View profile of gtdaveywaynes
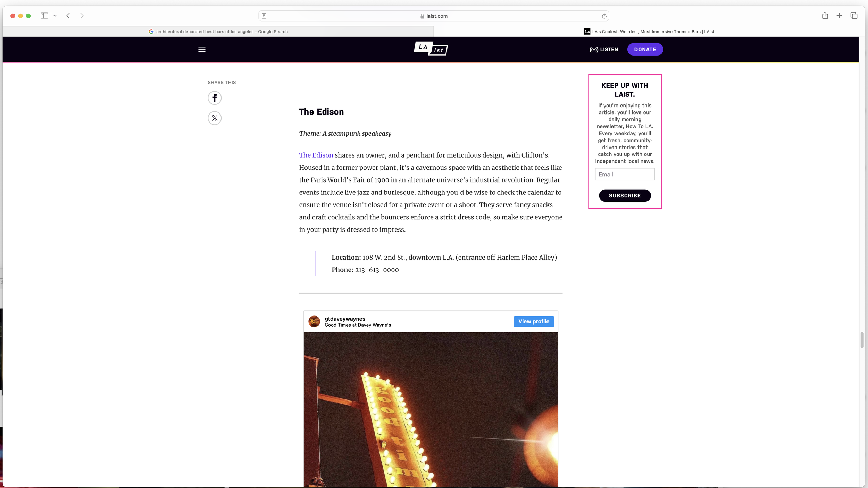This screenshot has height=488, width=868. (x=534, y=321)
